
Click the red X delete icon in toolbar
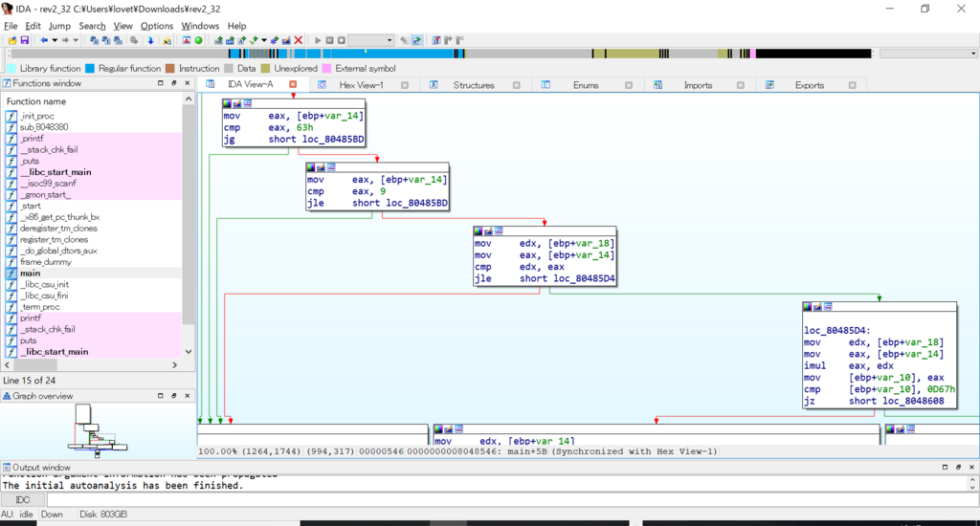click(x=299, y=40)
